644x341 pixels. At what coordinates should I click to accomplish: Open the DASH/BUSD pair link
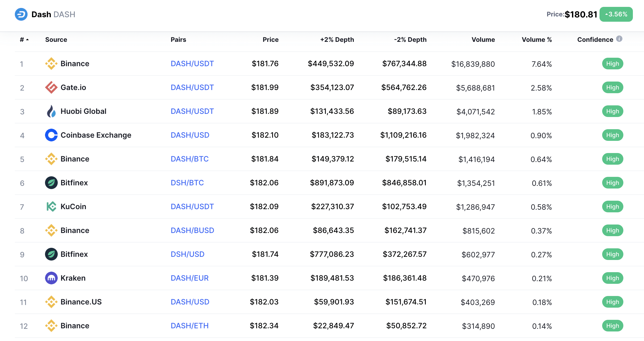point(193,230)
